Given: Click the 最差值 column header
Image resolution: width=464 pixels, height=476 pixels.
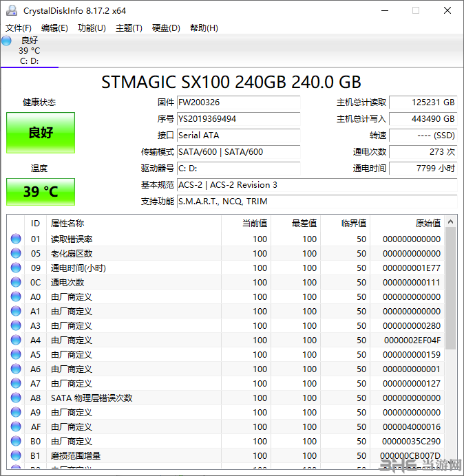Looking at the screenshot, I should pos(295,224).
